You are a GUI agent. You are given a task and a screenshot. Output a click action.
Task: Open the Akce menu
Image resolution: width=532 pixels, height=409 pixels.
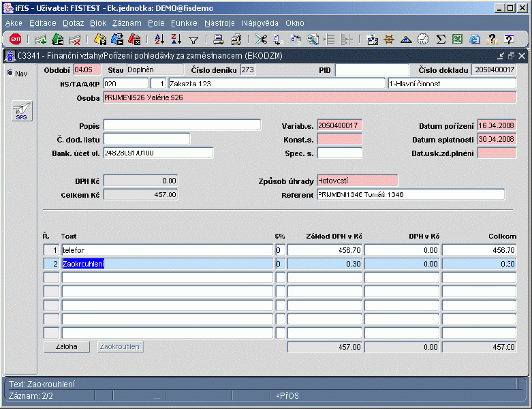tap(14, 23)
